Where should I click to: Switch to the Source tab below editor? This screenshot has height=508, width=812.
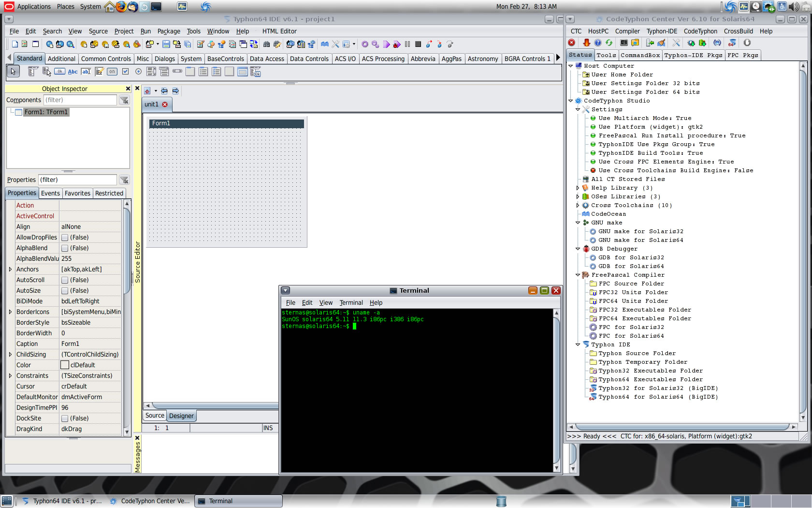pos(155,416)
